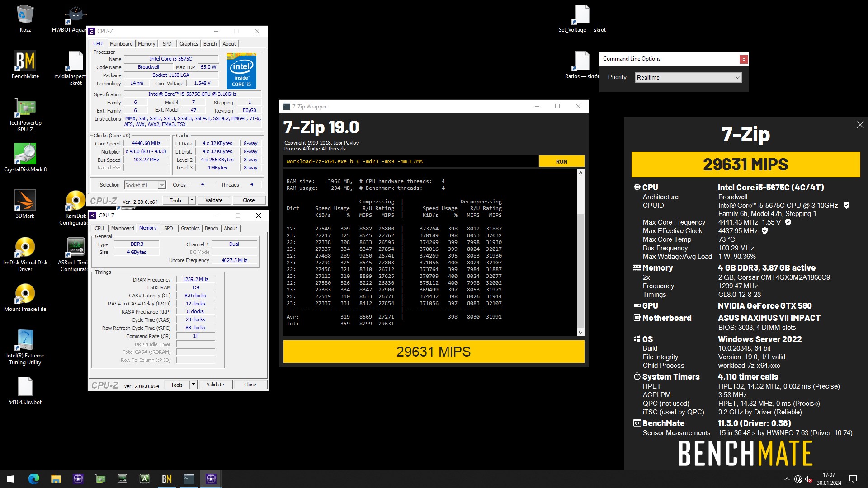
Task: Open the Socket #1 selection dropdown
Action: [145, 185]
